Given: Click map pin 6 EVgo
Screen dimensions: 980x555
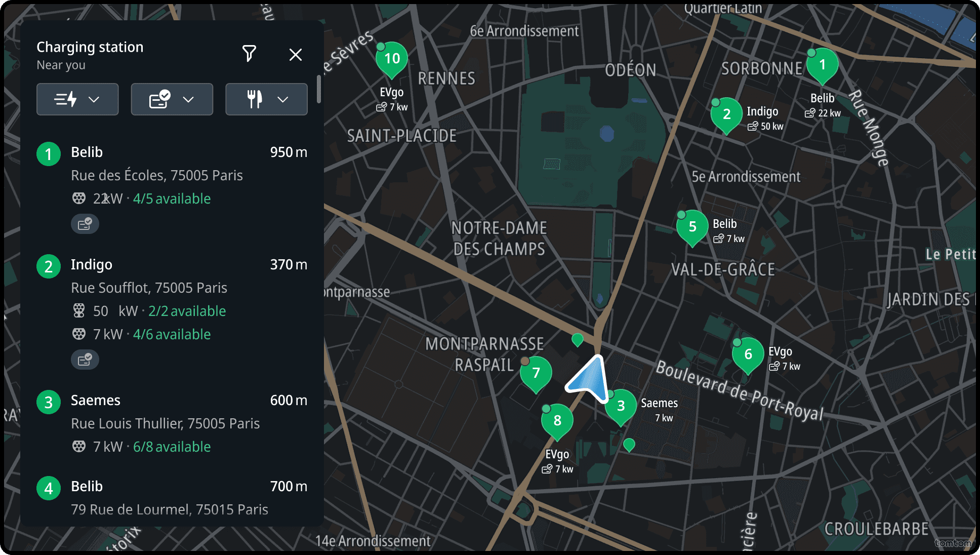Looking at the screenshot, I should pyautogui.click(x=748, y=354).
